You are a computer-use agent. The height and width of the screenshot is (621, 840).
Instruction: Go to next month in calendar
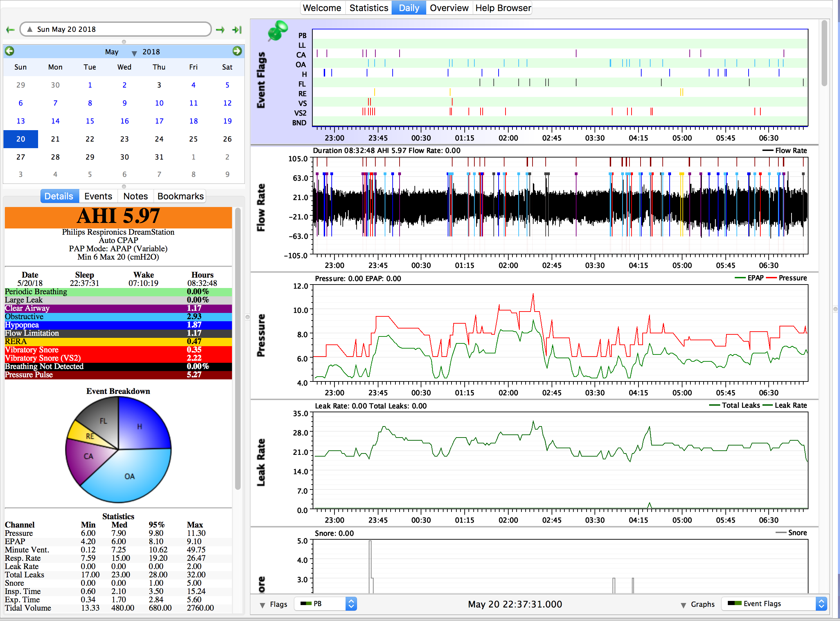(x=237, y=51)
